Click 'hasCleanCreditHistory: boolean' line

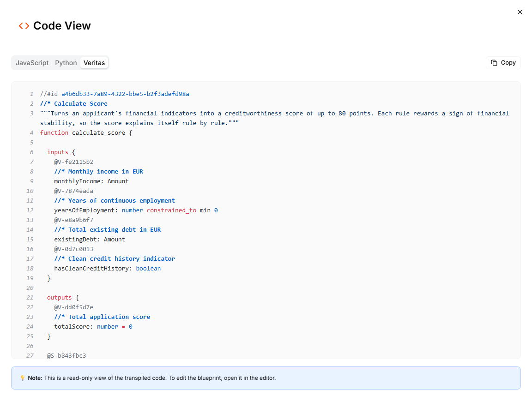point(108,268)
